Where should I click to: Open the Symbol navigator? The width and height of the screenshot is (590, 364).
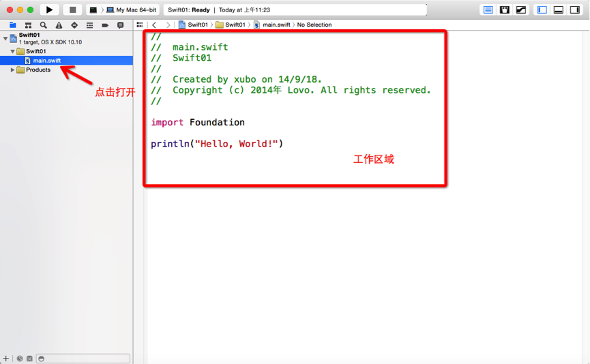[28, 25]
